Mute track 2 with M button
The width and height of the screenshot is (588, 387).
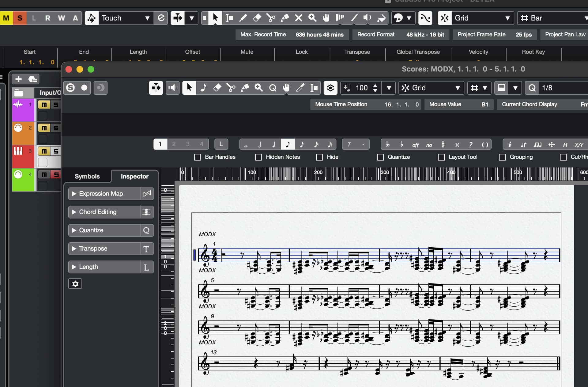point(44,128)
